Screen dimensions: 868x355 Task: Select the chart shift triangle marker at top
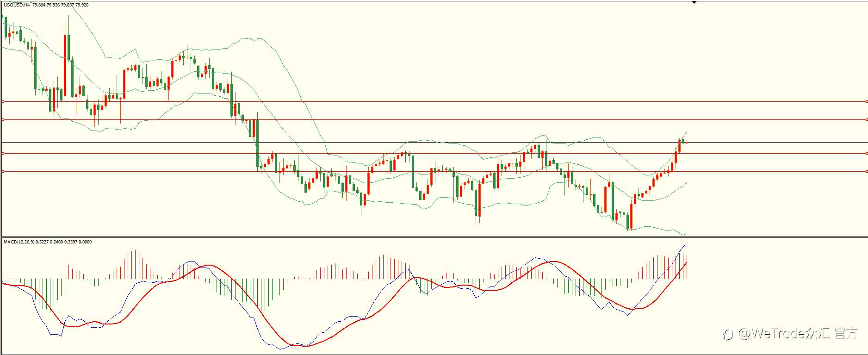(x=694, y=2)
